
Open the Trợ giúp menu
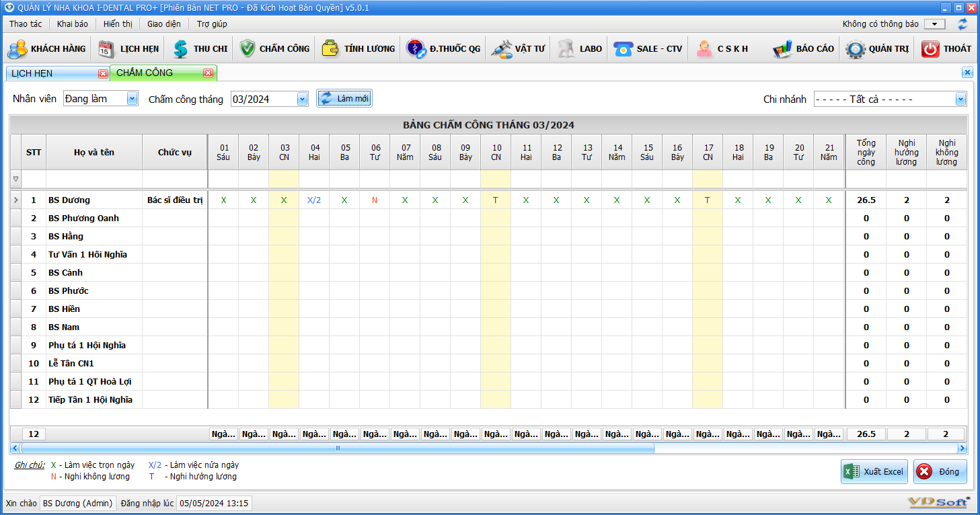pyautogui.click(x=212, y=24)
